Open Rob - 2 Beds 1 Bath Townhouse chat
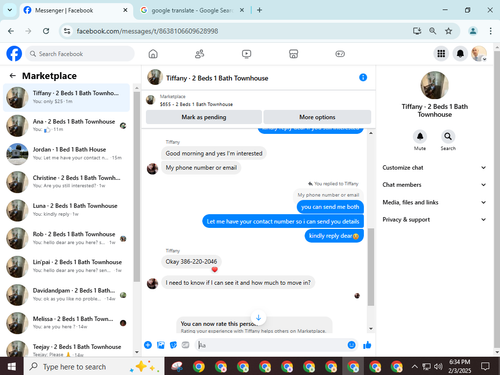500x375 pixels. pyautogui.click(x=66, y=238)
